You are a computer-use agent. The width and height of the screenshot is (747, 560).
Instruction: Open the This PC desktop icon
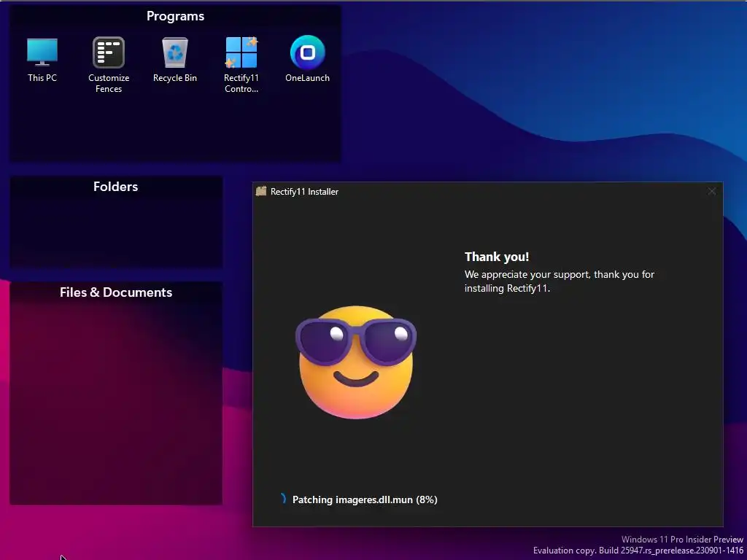click(42, 60)
